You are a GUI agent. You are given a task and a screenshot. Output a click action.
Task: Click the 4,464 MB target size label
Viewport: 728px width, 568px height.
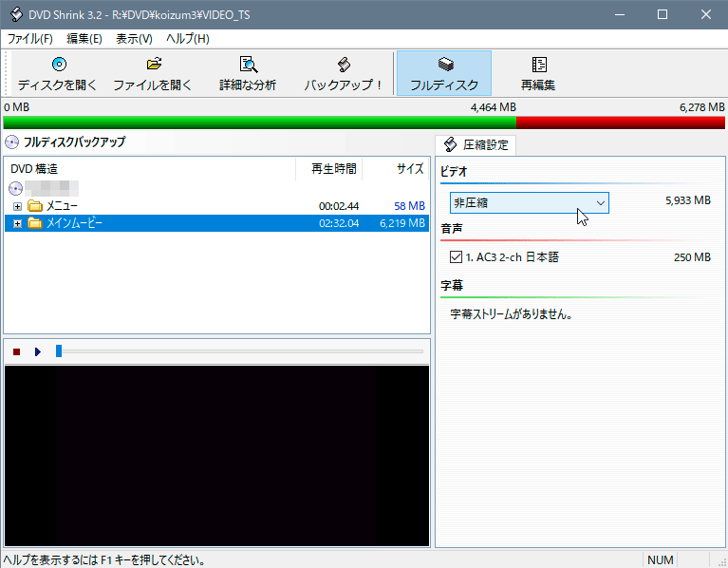click(493, 107)
